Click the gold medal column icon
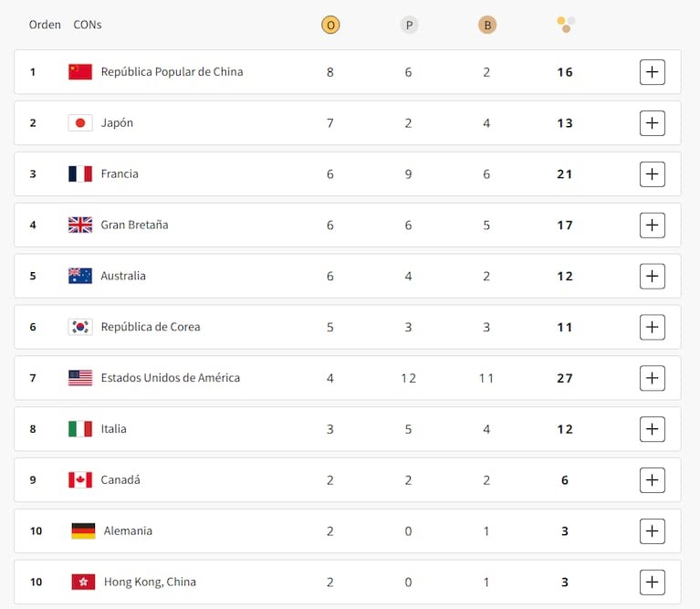 pyautogui.click(x=330, y=25)
